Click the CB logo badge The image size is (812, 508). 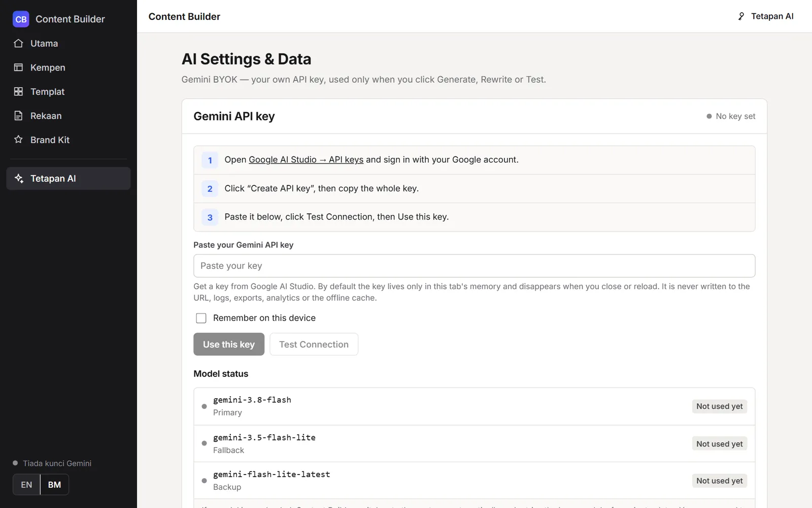(21, 19)
